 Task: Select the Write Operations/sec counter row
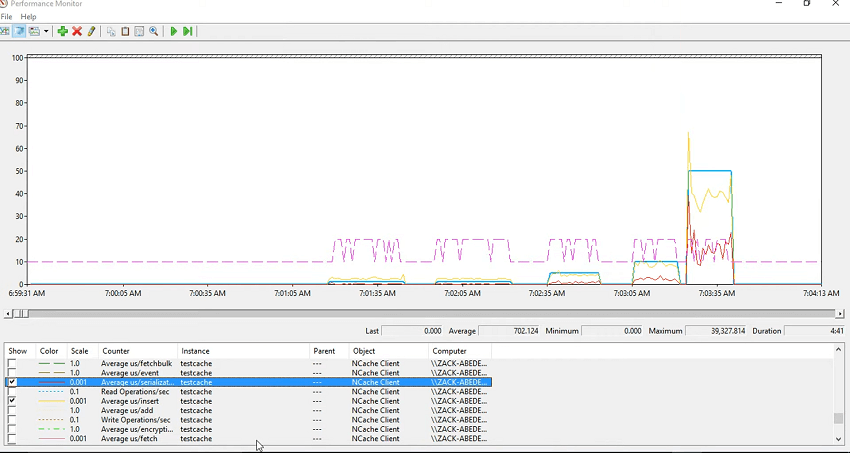(248, 420)
